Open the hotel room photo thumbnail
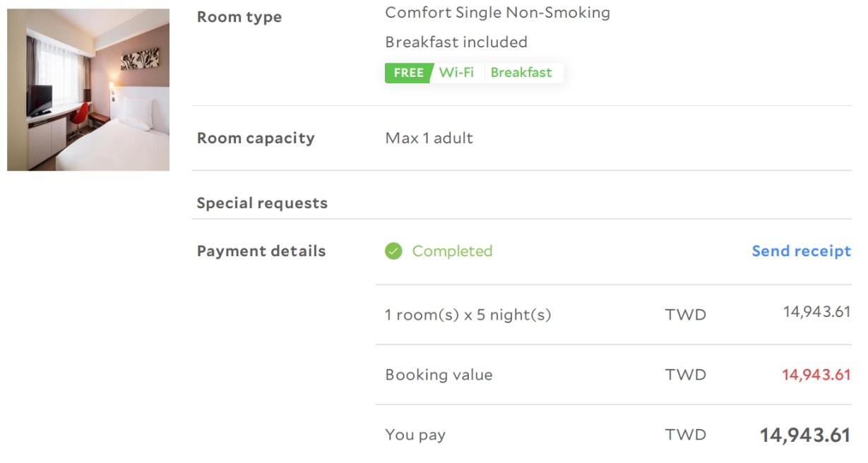The width and height of the screenshot is (868, 463). [x=88, y=90]
